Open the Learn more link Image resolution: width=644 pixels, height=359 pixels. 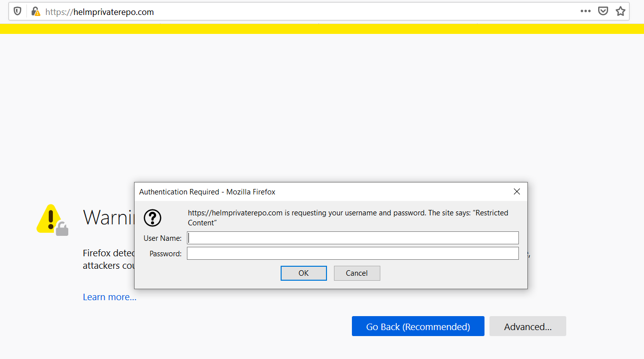109,297
